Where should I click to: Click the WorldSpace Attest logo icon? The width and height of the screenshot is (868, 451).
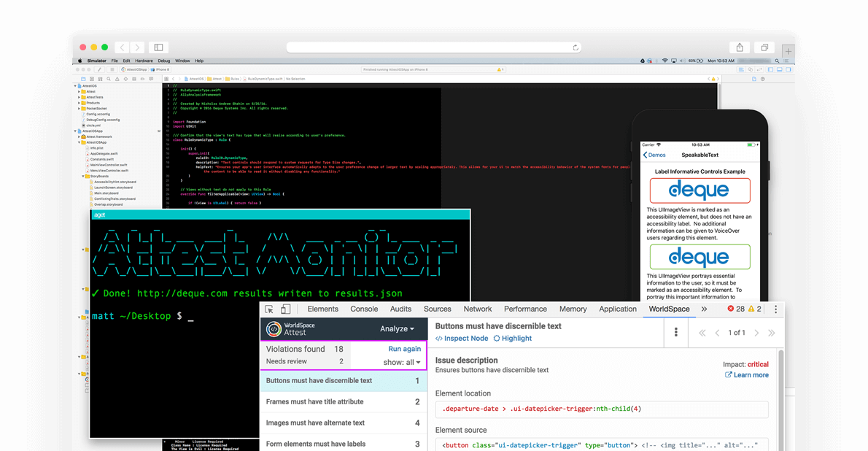point(273,330)
